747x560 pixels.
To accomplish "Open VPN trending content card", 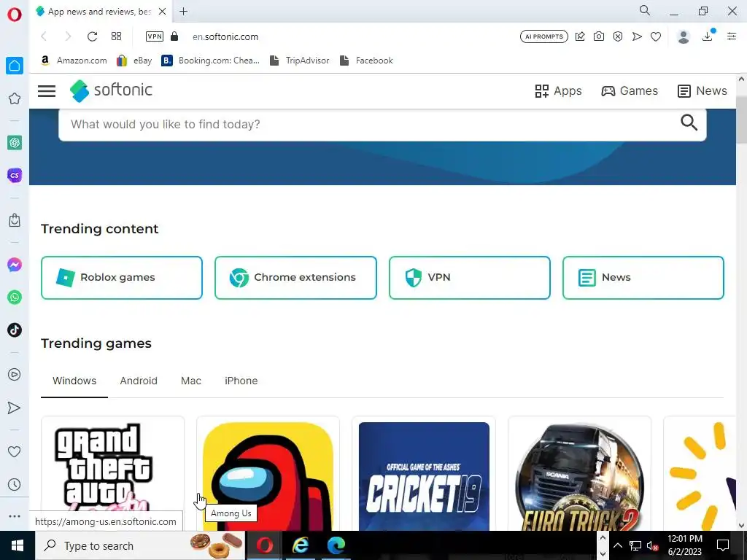I will (469, 278).
